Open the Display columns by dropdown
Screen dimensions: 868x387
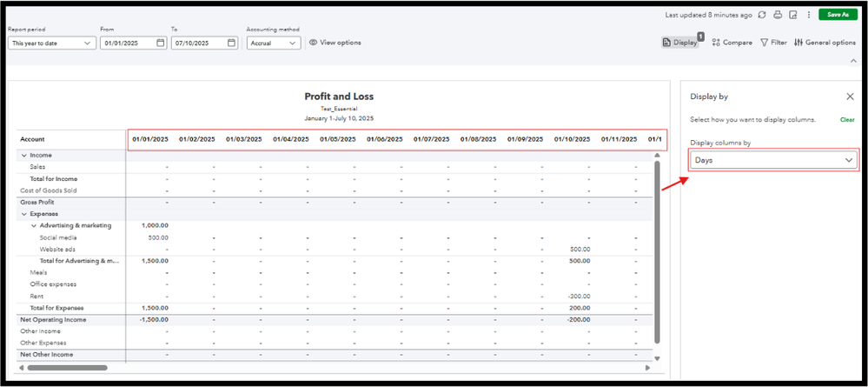[x=774, y=160]
